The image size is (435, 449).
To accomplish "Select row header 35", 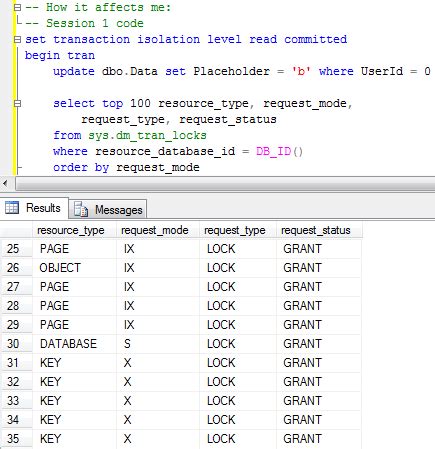I will (16, 439).
